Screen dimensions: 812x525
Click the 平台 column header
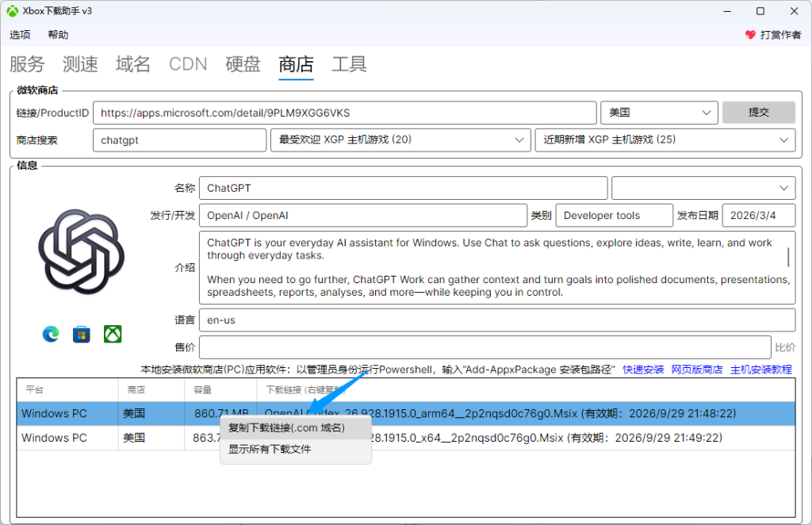(67, 390)
